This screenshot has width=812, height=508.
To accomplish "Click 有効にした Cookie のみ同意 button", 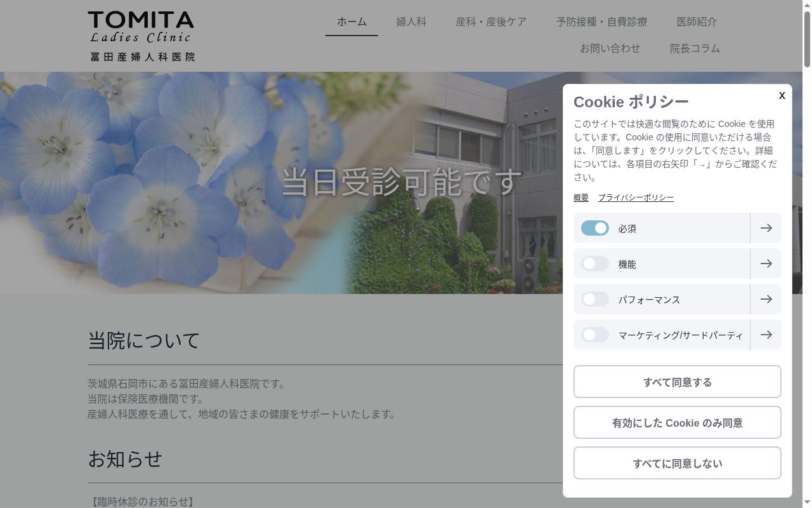I will [x=678, y=422].
